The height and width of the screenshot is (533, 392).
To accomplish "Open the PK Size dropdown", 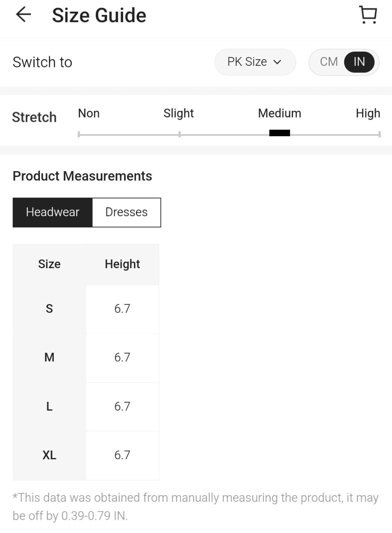I will pos(255,62).
